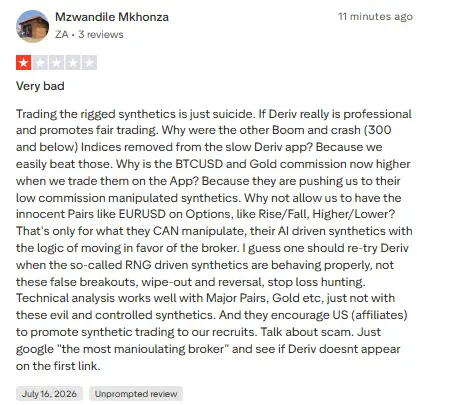Open the reviewer name Mzwandile Mkhonza
455x405 pixels.
pyautogui.click(x=112, y=17)
